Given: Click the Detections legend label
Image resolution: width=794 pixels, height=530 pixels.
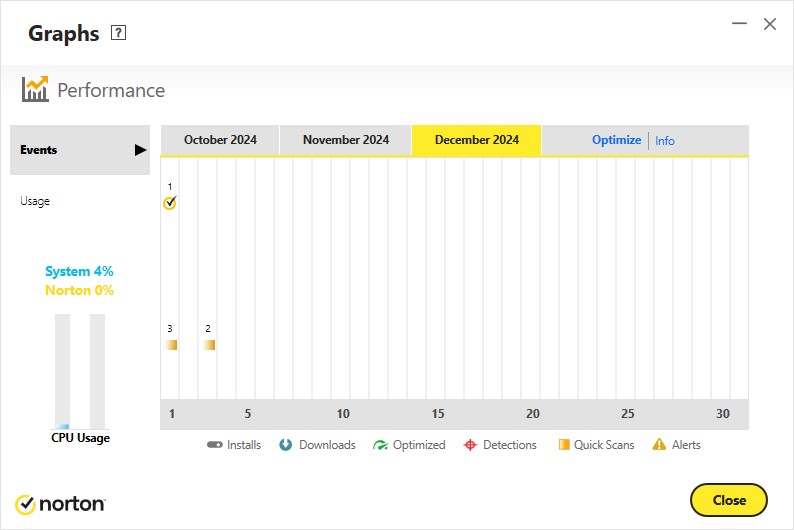Looking at the screenshot, I should click(x=509, y=445).
